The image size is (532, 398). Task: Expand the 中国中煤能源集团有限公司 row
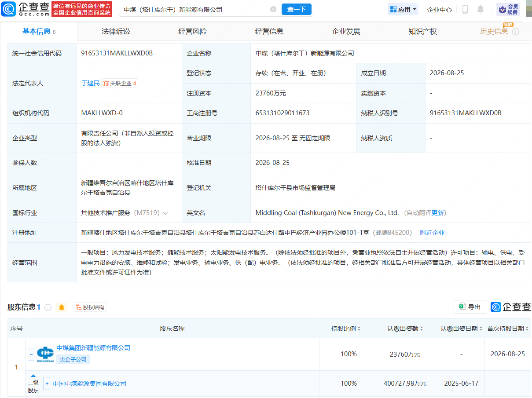coord(47,383)
